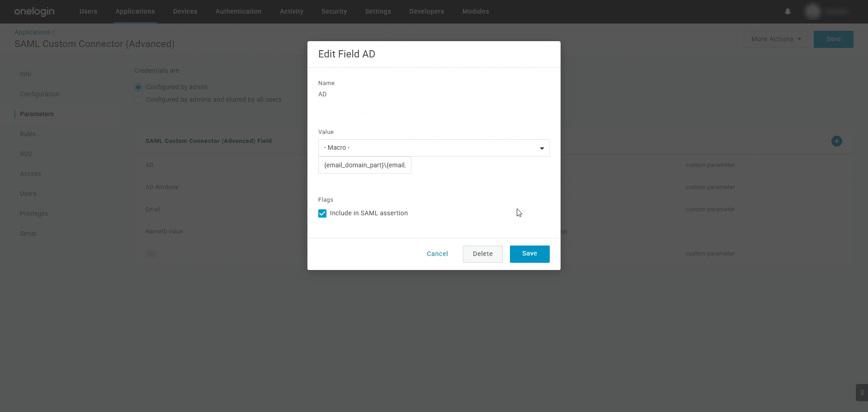Open the notifications bell
The width and height of the screenshot is (868, 412).
[x=788, y=11]
